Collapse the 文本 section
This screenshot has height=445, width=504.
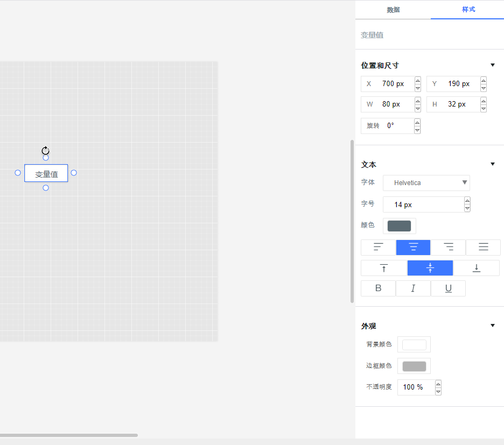tap(493, 164)
